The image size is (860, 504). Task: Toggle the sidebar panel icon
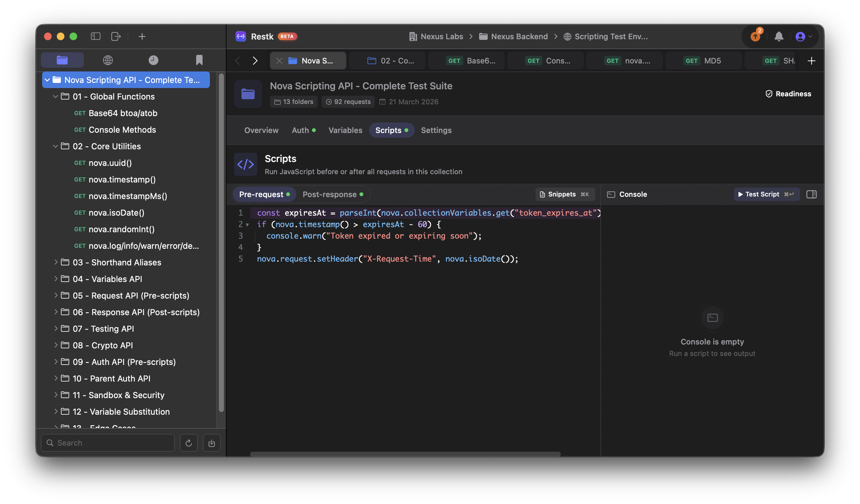coord(96,36)
